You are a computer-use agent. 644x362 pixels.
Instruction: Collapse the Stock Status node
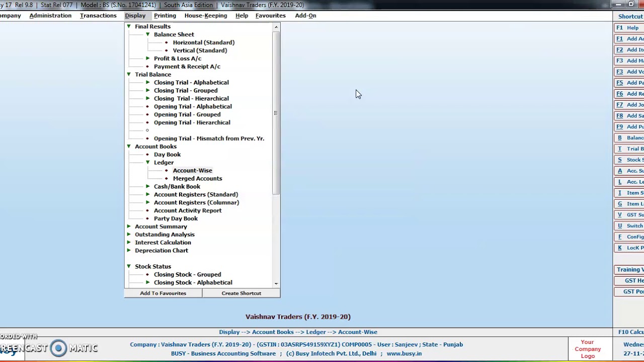[129, 266]
